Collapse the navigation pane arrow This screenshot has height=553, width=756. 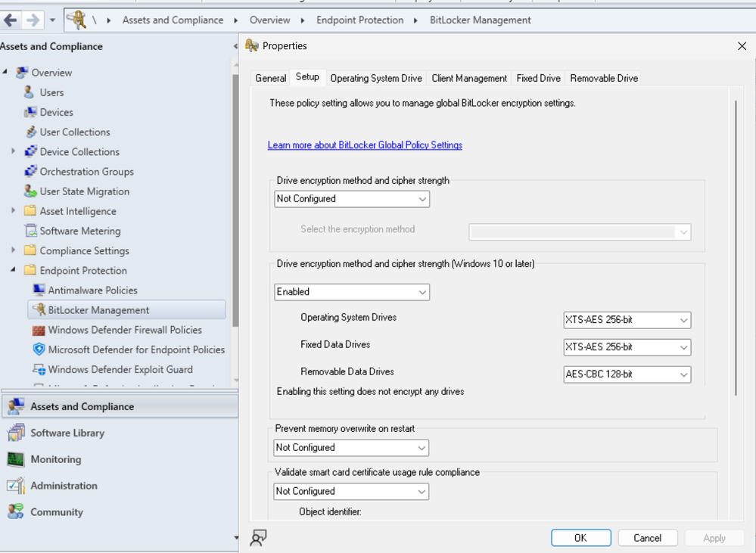click(235, 46)
